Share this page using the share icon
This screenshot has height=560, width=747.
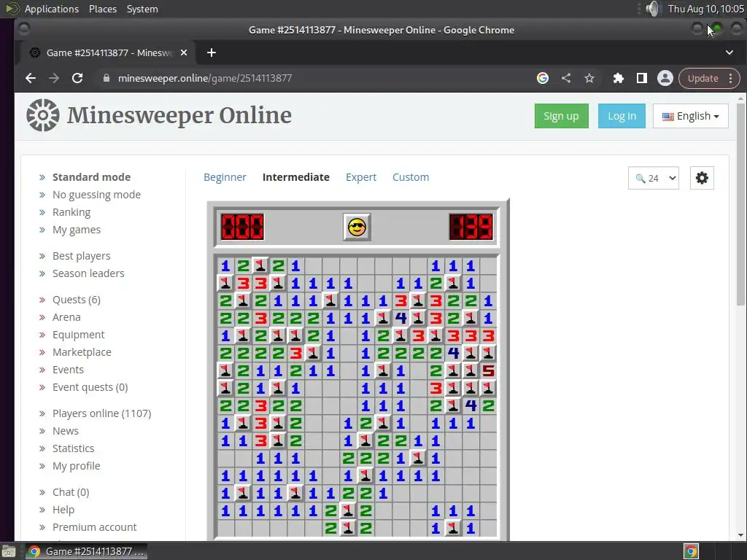click(566, 78)
